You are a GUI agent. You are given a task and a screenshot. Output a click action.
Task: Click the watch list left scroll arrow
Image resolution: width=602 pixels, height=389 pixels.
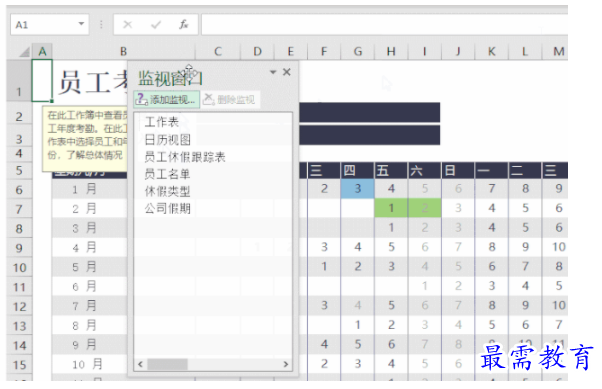coord(141,364)
